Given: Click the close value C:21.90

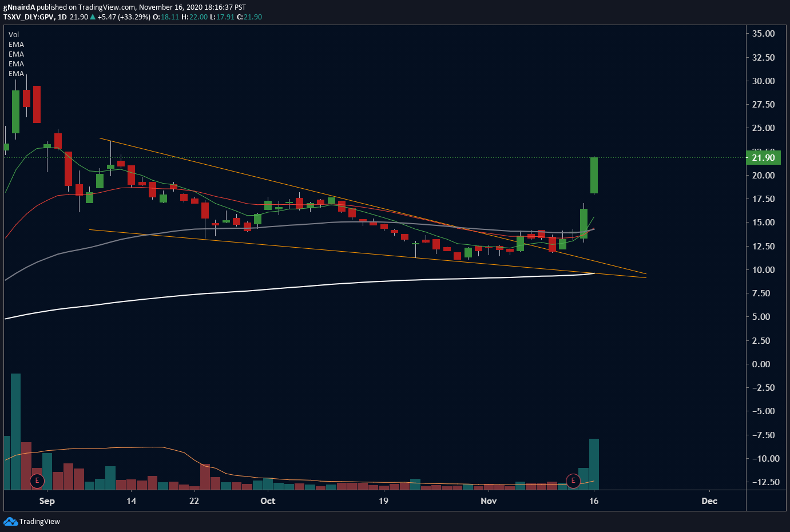Looking at the screenshot, I should tap(249, 17).
